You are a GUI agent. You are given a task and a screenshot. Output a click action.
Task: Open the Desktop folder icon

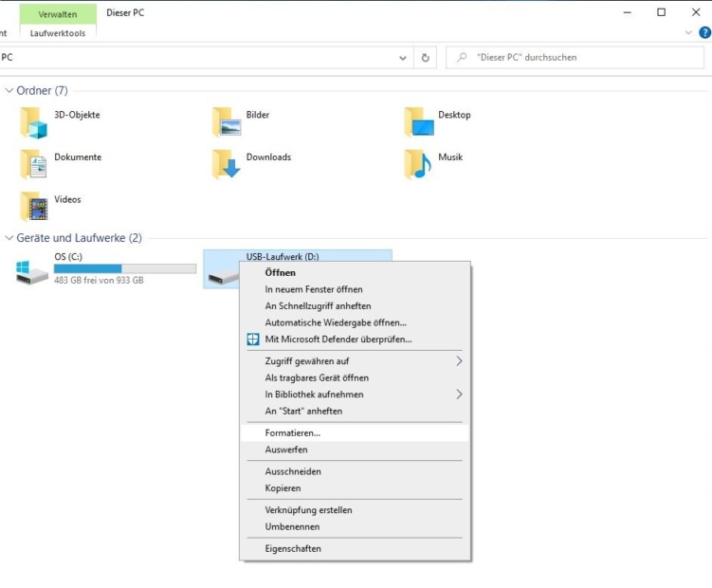click(x=419, y=121)
